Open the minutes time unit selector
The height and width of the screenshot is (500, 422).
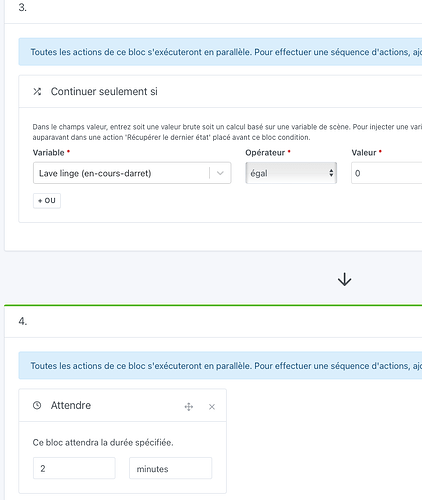(170, 468)
